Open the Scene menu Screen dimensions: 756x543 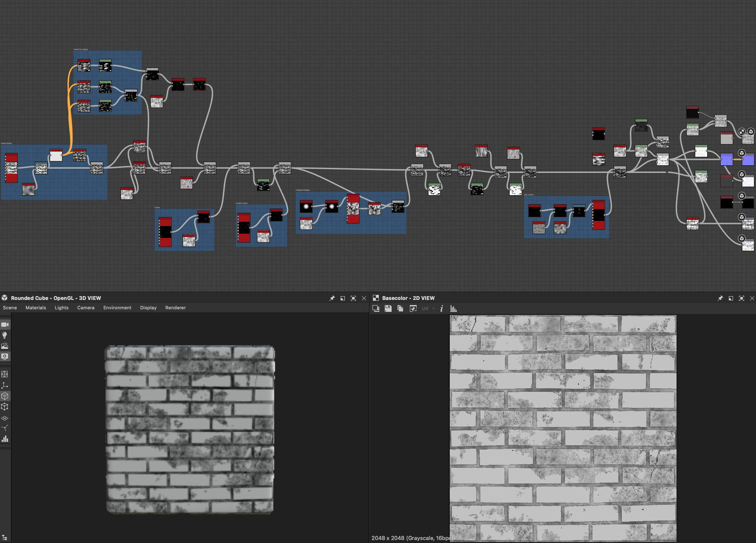coord(10,308)
